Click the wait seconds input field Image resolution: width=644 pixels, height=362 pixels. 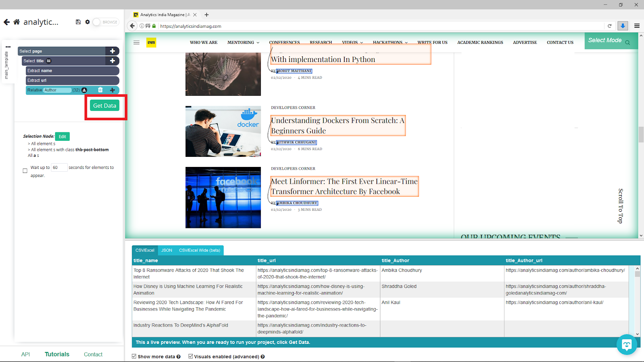point(59,168)
